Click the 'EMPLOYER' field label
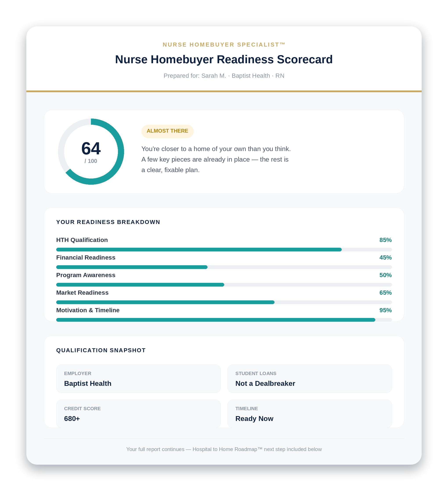The height and width of the screenshot is (491, 448). tap(78, 373)
